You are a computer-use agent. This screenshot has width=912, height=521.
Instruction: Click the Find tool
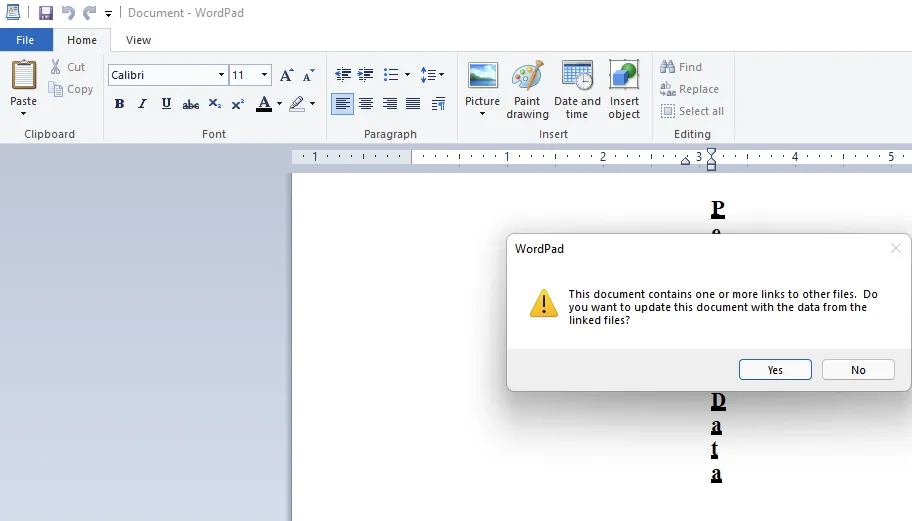681,67
